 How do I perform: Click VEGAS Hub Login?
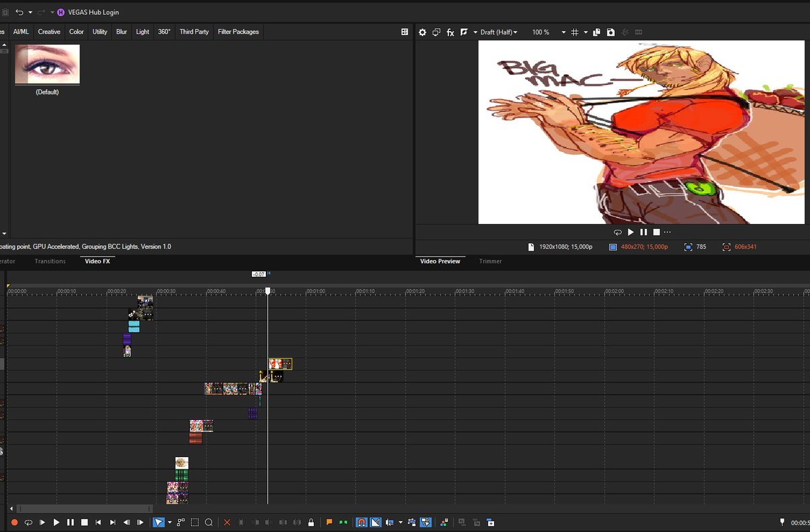click(88, 12)
